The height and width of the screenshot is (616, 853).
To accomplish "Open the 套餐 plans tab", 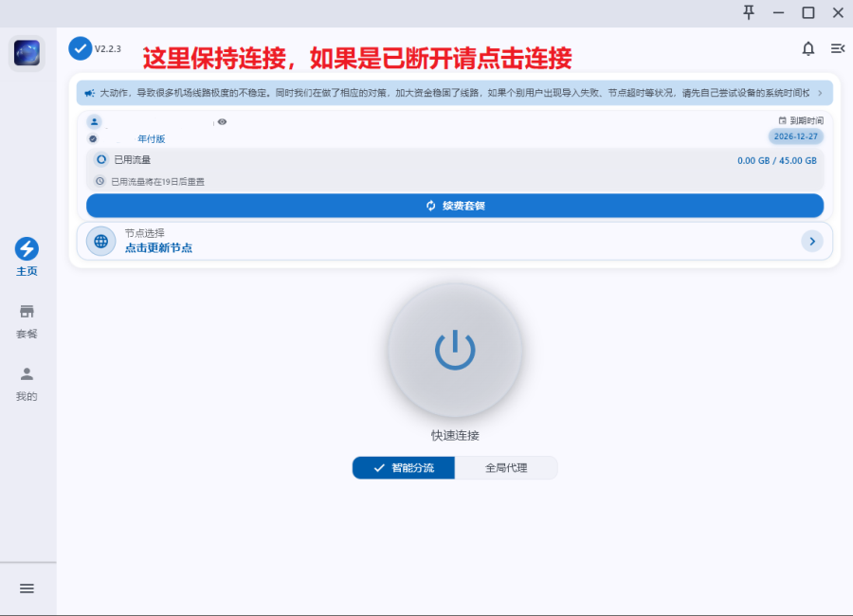I will pos(27,321).
